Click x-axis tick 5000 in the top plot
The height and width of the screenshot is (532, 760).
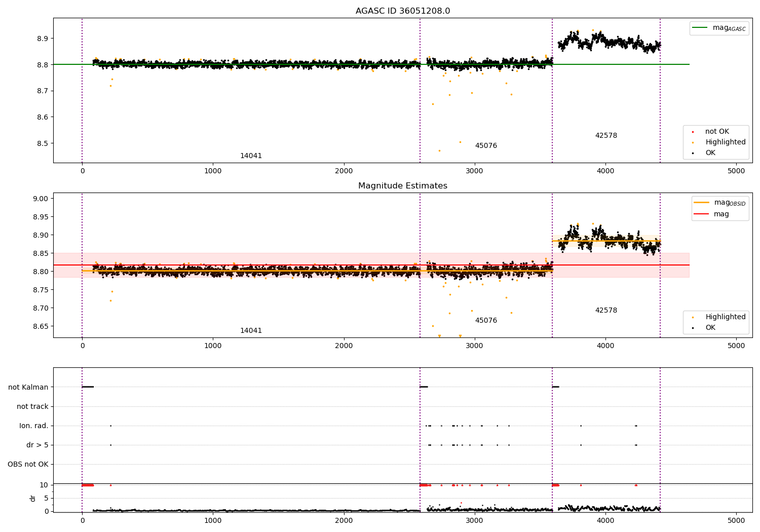click(x=736, y=171)
